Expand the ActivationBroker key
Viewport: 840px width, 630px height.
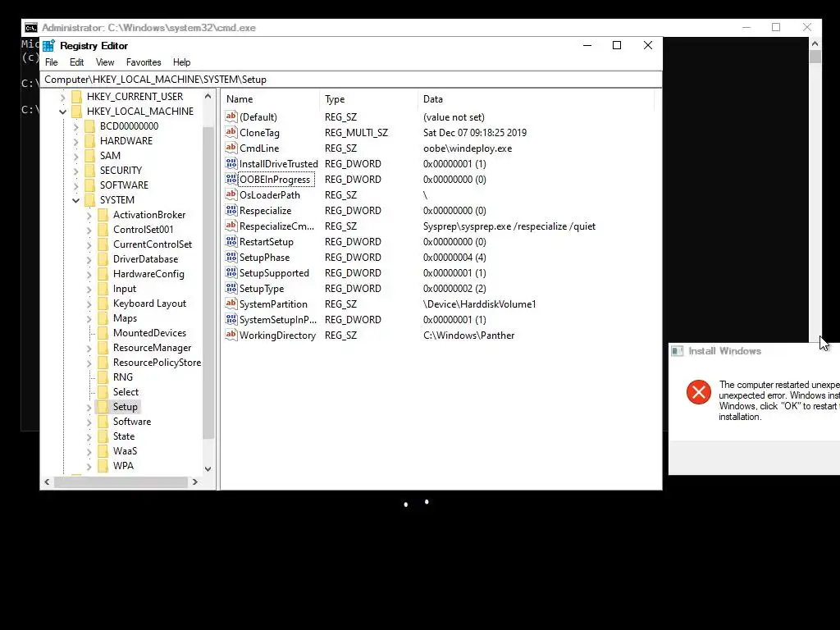[89, 216]
